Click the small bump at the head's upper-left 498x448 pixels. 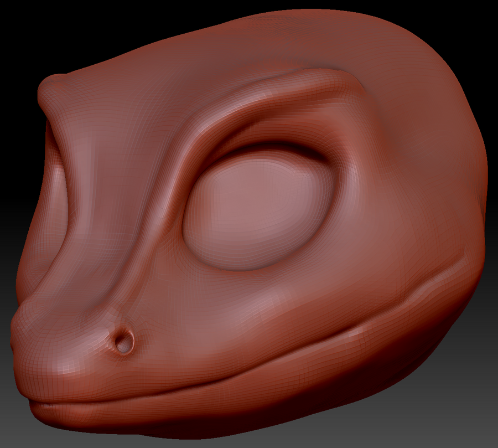coord(53,87)
